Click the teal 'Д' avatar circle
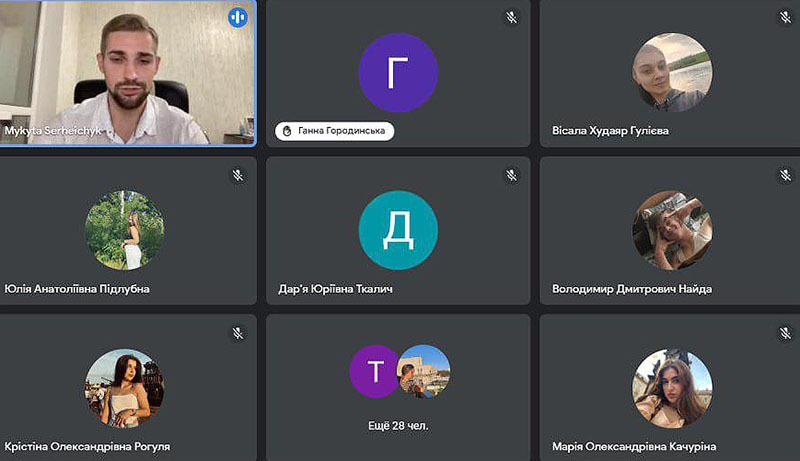Viewport: 800px width, 461px height. click(x=398, y=230)
